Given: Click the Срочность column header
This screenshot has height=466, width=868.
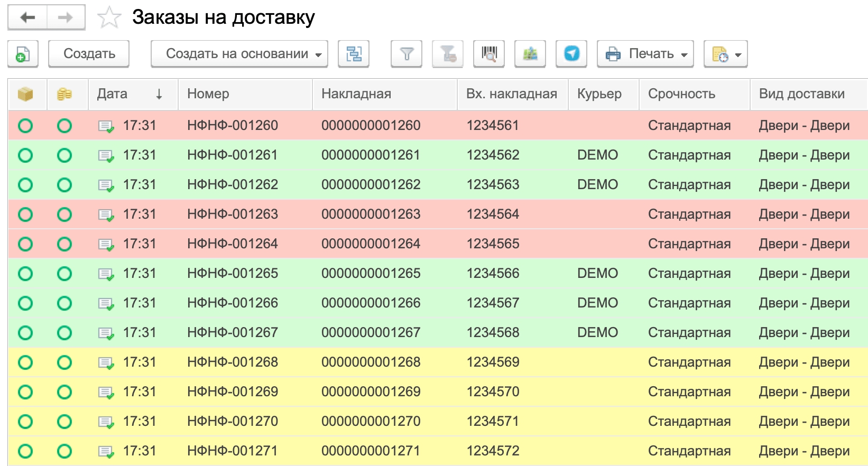Looking at the screenshot, I should [x=695, y=94].
